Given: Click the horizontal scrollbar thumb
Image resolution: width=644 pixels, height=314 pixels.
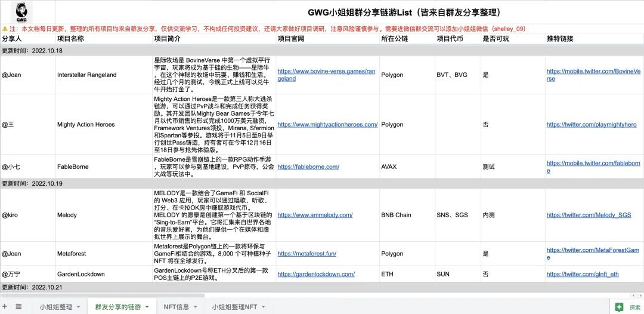Looking at the screenshot, I should [x=103, y=295].
